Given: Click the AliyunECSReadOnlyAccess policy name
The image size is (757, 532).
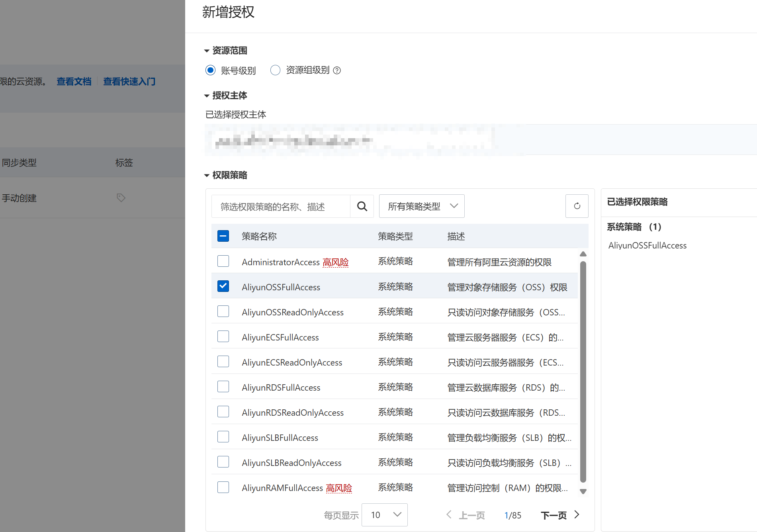Looking at the screenshot, I should [x=292, y=363].
